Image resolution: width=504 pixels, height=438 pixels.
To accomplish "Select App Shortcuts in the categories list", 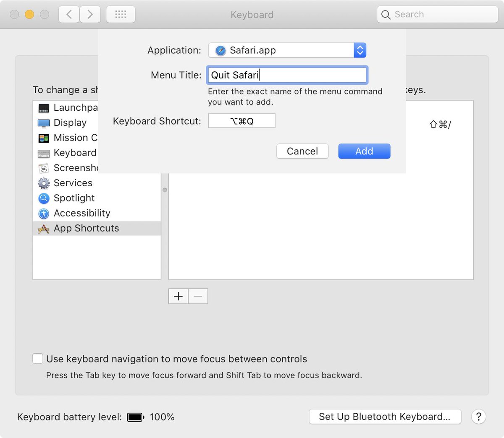I will 97,229.
